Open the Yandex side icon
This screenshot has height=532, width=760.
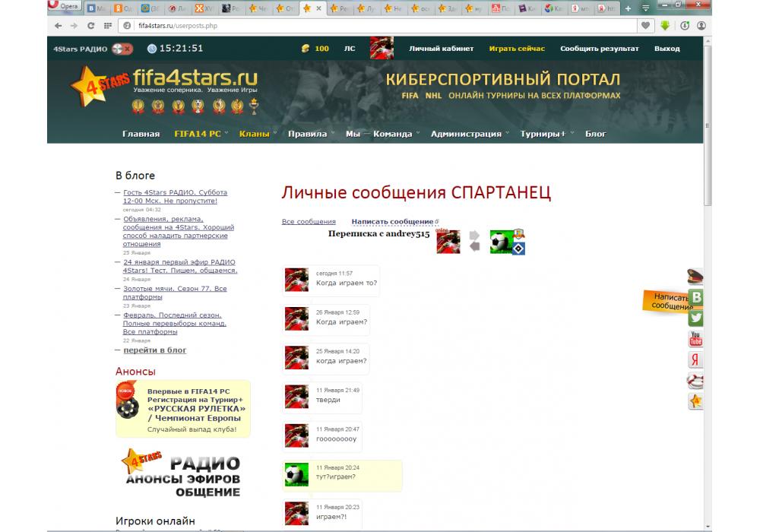tap(695, 359)
